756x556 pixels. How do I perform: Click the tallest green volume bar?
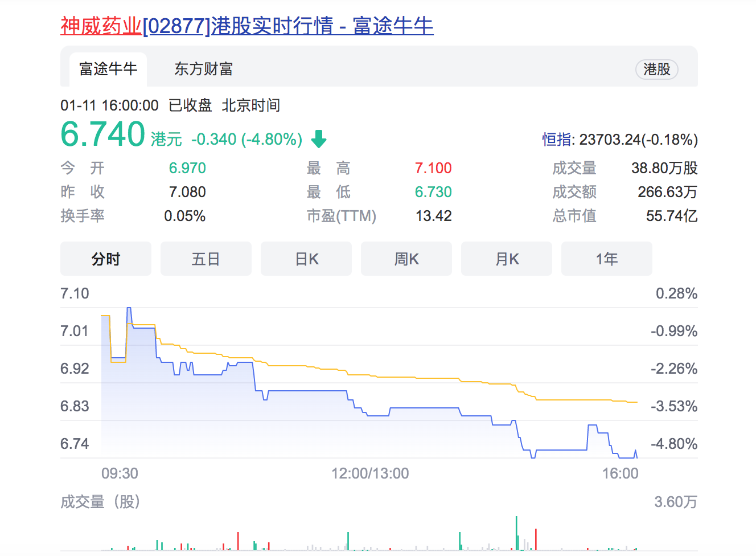coord(516,533)
